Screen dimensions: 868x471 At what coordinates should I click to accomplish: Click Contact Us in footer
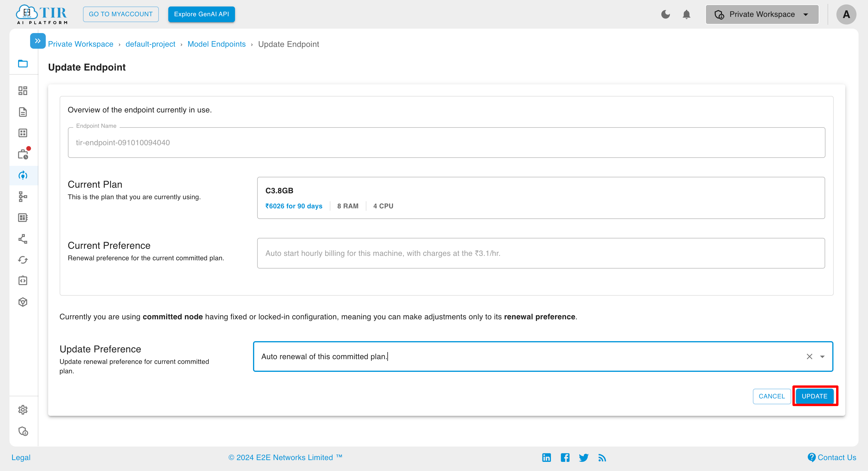pos(832,457)
